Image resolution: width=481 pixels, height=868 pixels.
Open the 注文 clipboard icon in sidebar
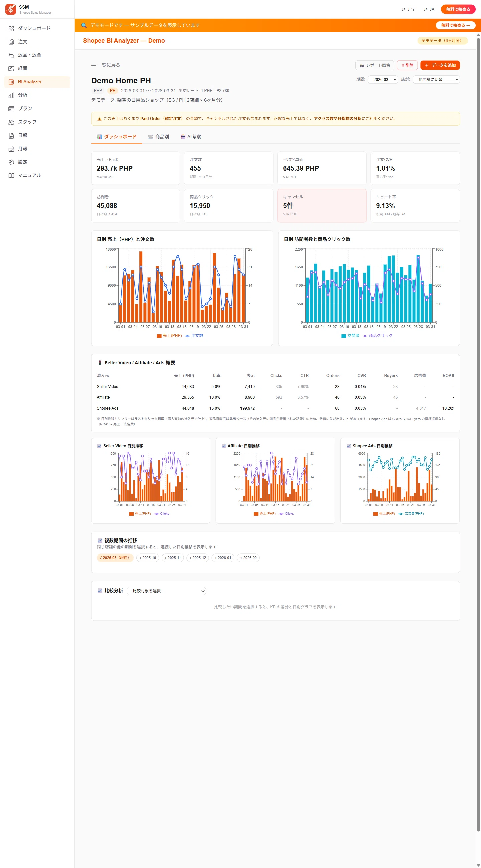click(x=11, y=42)
